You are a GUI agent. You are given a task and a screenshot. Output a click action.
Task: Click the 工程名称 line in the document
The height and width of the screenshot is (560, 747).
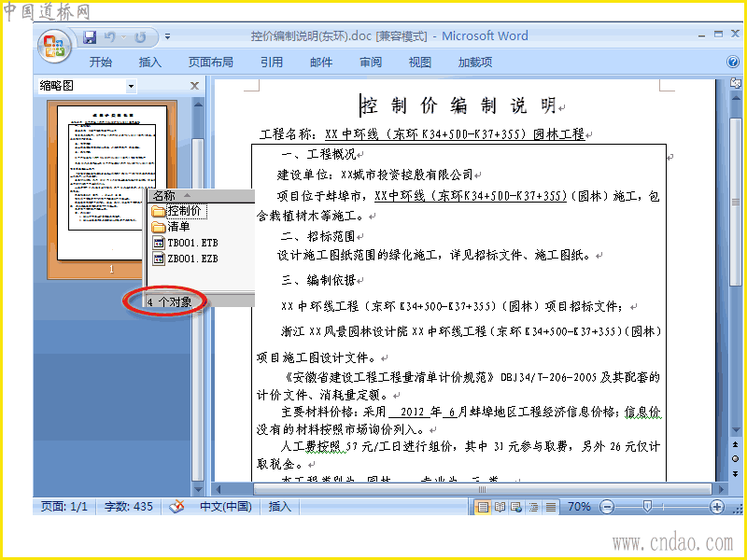(x=423, y=134)
